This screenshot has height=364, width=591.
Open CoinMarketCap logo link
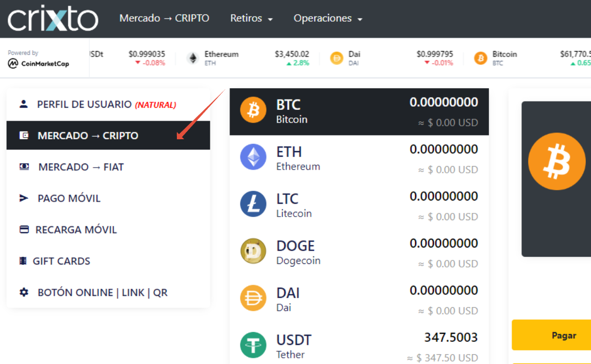[x=39, y=64]
